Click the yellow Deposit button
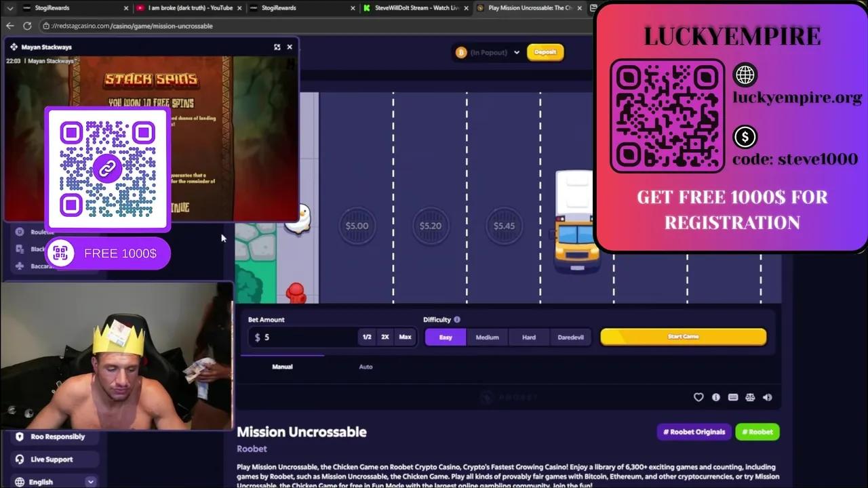 (545, 52)
